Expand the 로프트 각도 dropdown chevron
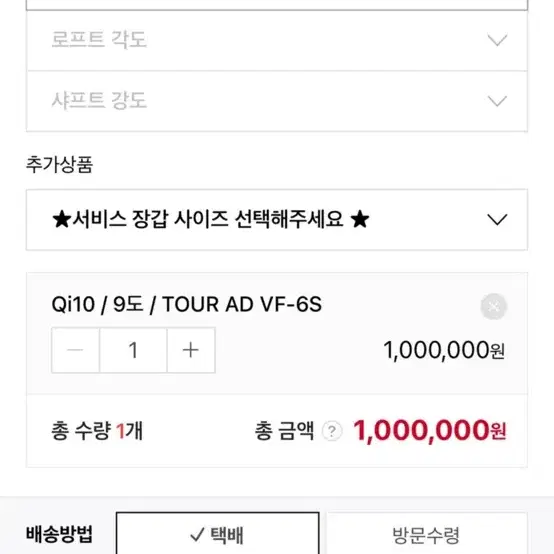Viewport: 554px width, 554px height. pos(497,40)
